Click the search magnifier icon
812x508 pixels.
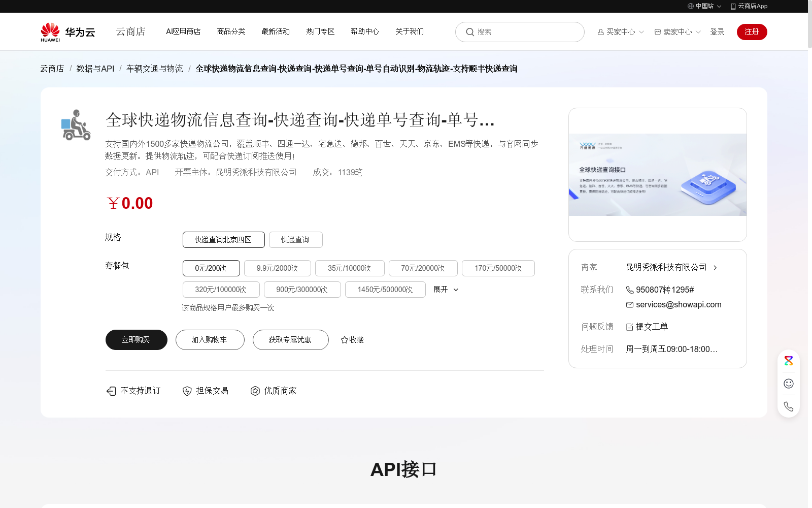click(470, 32)
